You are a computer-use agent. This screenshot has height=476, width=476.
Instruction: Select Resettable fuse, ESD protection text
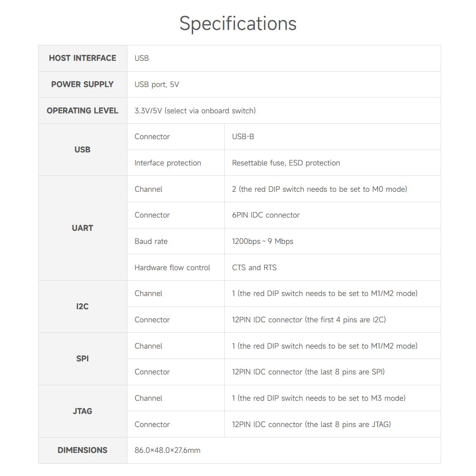click(x=286, y=163)
